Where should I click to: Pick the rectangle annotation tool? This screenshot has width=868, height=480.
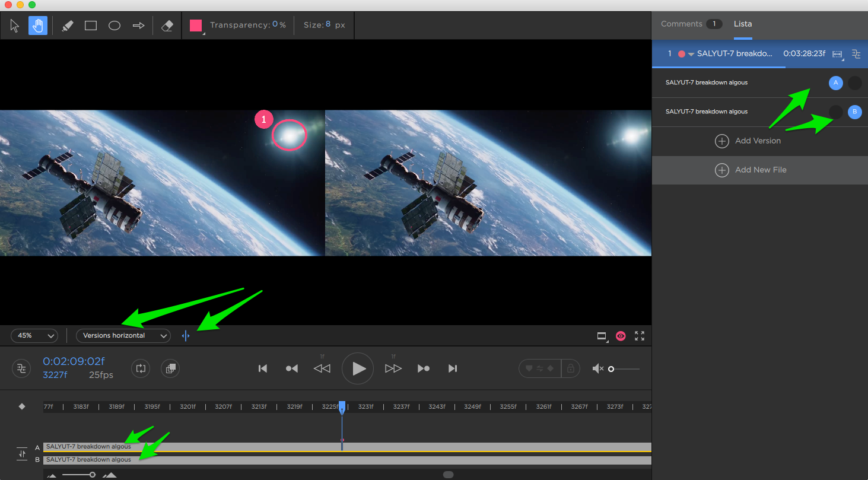(91, 26)
